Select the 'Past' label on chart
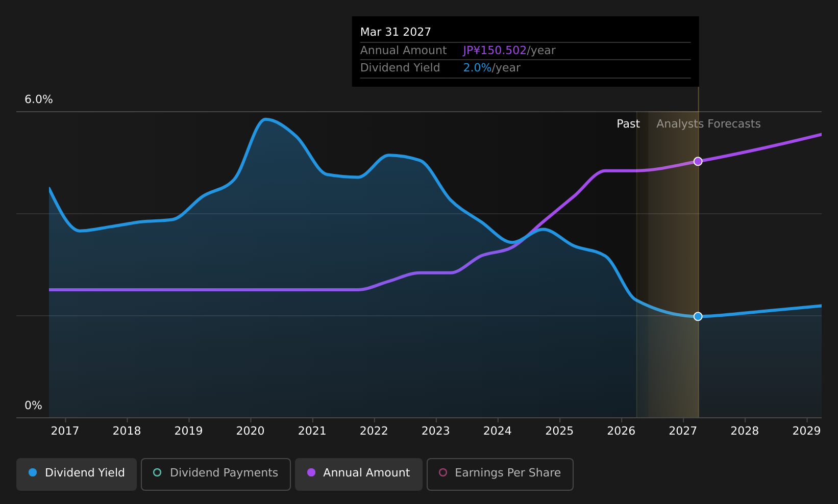 628,124
